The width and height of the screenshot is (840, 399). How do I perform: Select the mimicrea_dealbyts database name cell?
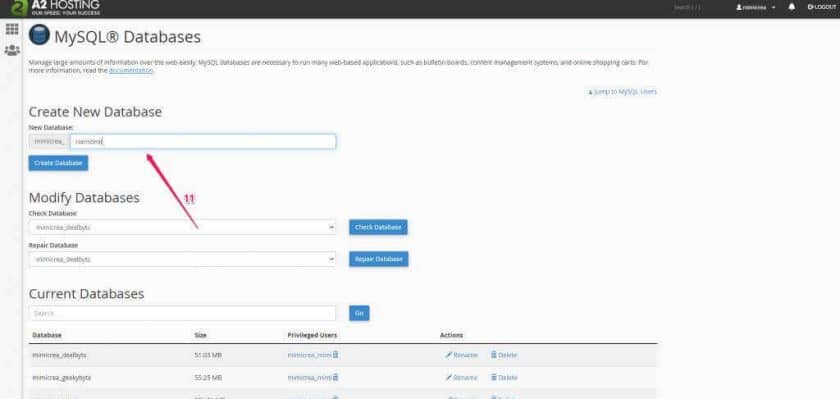(59, 355)
